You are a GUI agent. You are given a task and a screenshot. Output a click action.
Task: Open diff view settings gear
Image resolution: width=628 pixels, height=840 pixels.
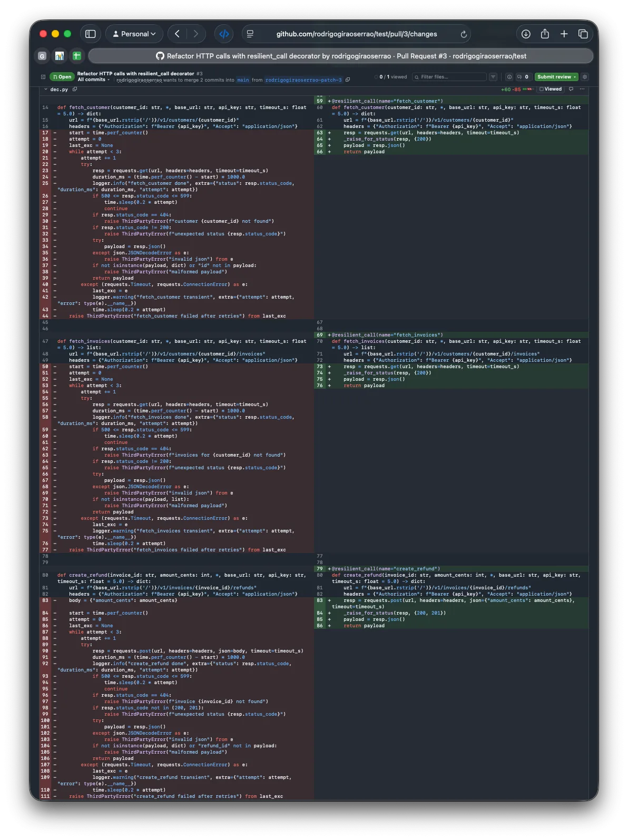[585, 77]
